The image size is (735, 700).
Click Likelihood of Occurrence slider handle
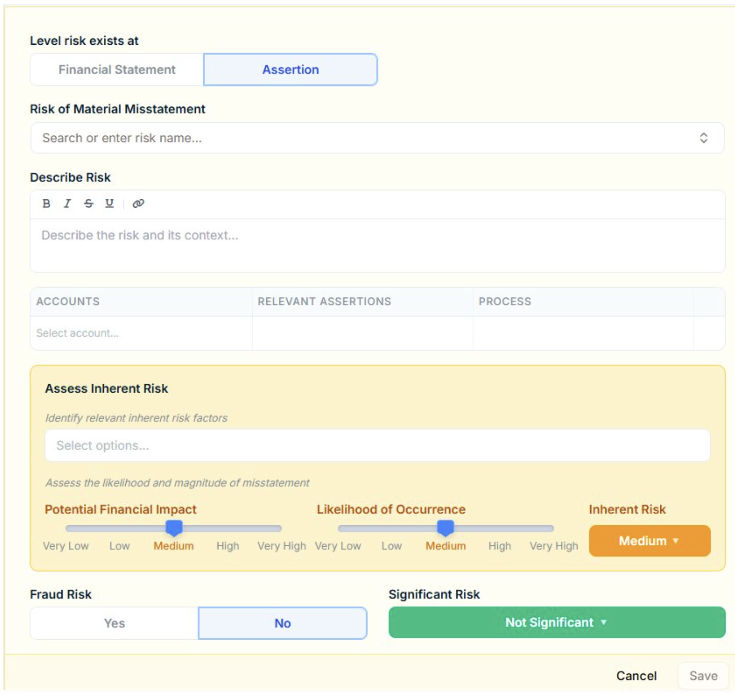point(445,528)
